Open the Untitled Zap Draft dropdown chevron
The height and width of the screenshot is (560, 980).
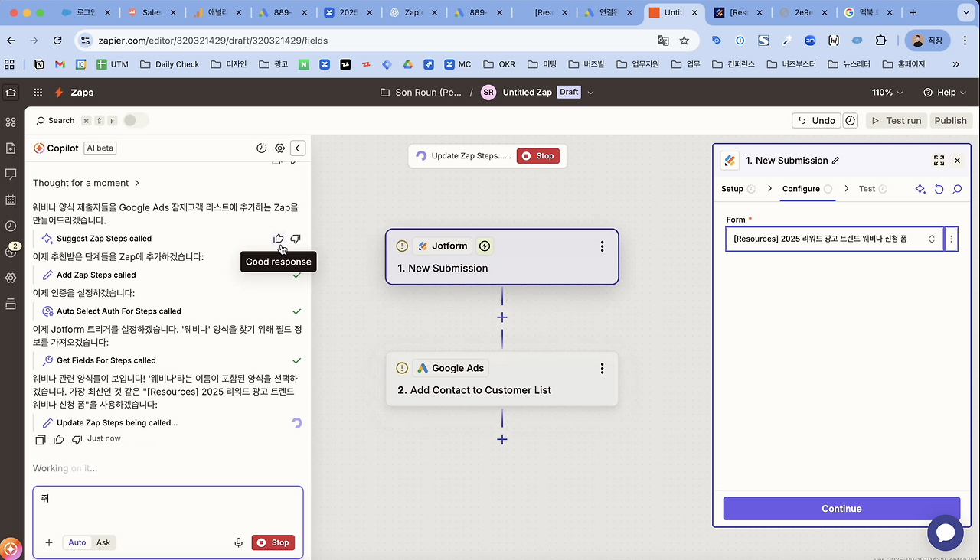pos(590,92)
